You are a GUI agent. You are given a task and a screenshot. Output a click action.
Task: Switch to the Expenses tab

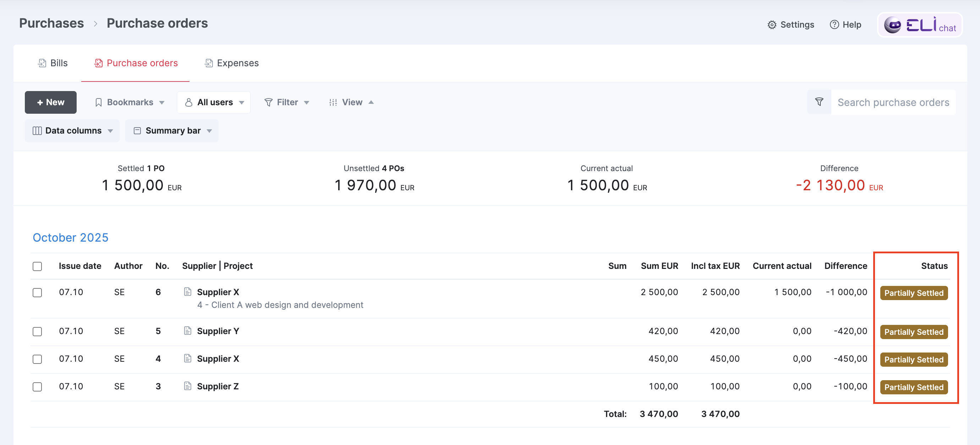232,63
